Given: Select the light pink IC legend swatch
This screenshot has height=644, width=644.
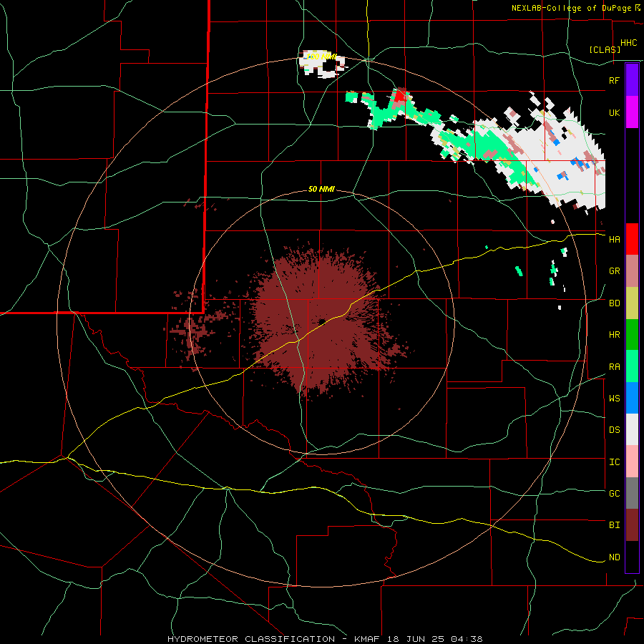Looking at the screenshot, I should (x=632, y=462).
